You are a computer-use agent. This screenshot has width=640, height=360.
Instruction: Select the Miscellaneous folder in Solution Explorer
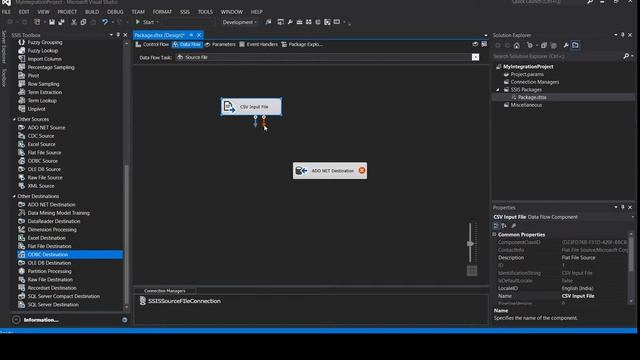[526, 105]
